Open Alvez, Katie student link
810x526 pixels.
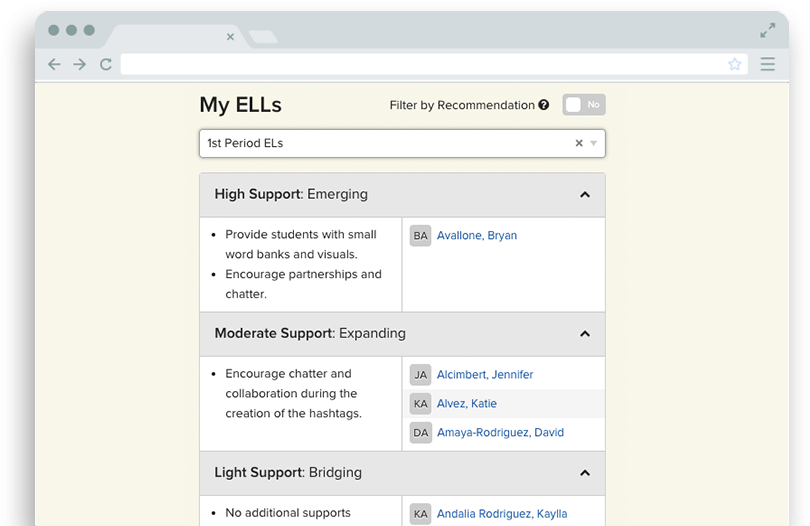click(467, 404)
